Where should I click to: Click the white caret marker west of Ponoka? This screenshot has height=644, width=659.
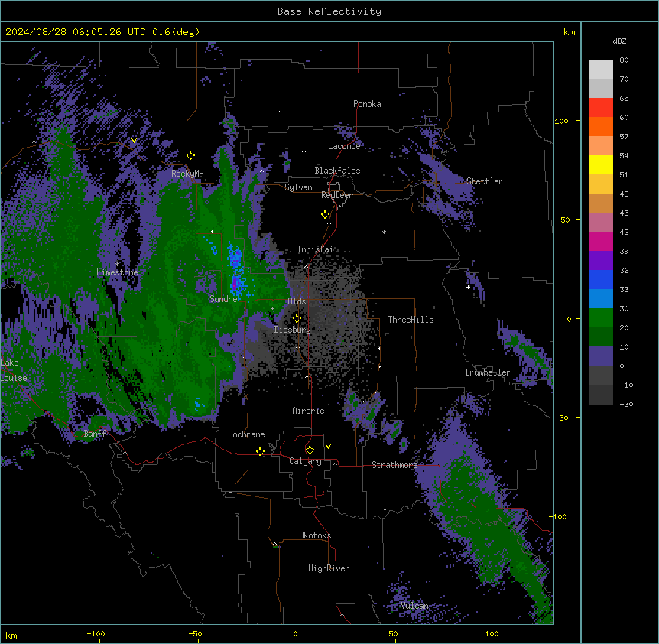tap(279, 112)
